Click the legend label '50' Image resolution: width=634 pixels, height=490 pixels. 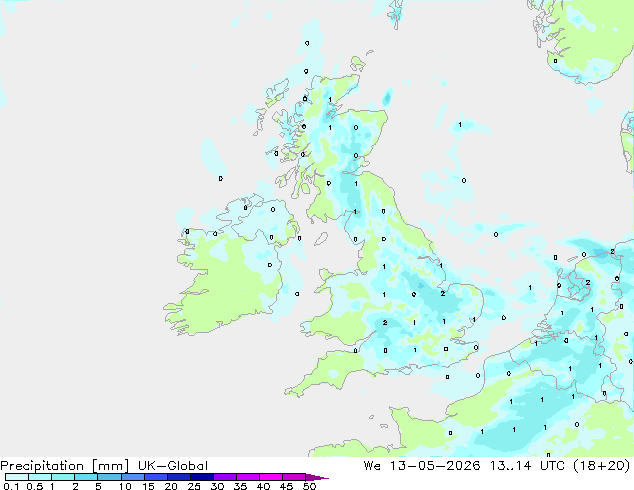click(x=309, y=486)
